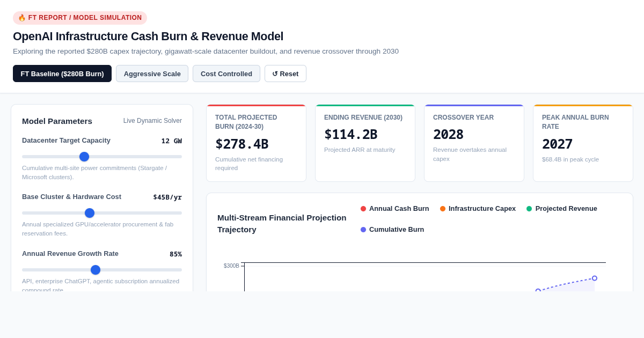
Task: Choose the Cost Controlled scenario
Action: click(226, 74)
